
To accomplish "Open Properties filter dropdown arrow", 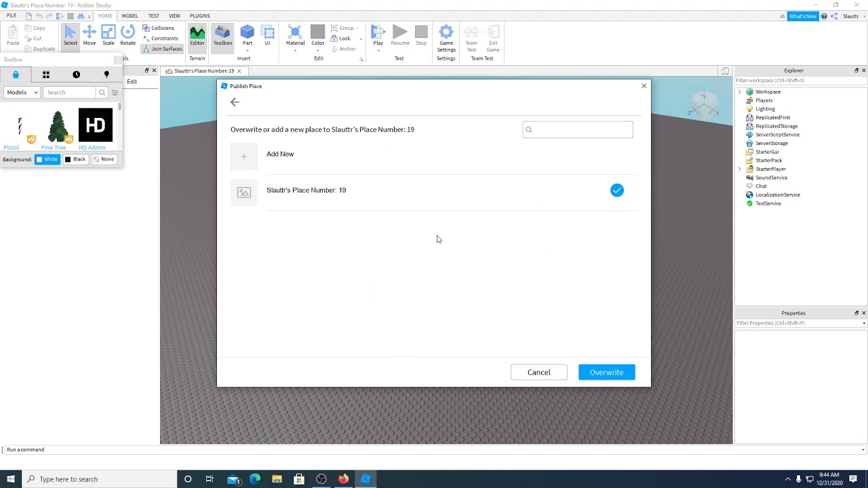I will point(863,323).
